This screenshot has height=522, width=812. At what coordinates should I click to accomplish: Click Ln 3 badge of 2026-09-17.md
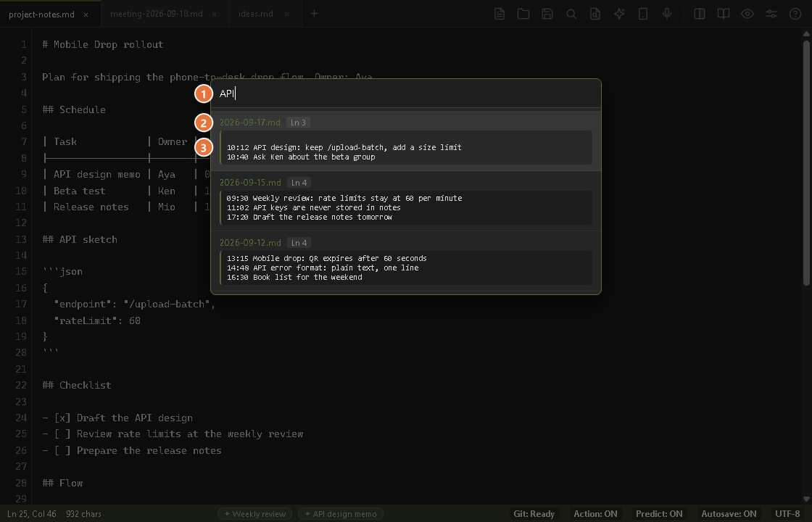pyautogui.click(x=298, y=123)
